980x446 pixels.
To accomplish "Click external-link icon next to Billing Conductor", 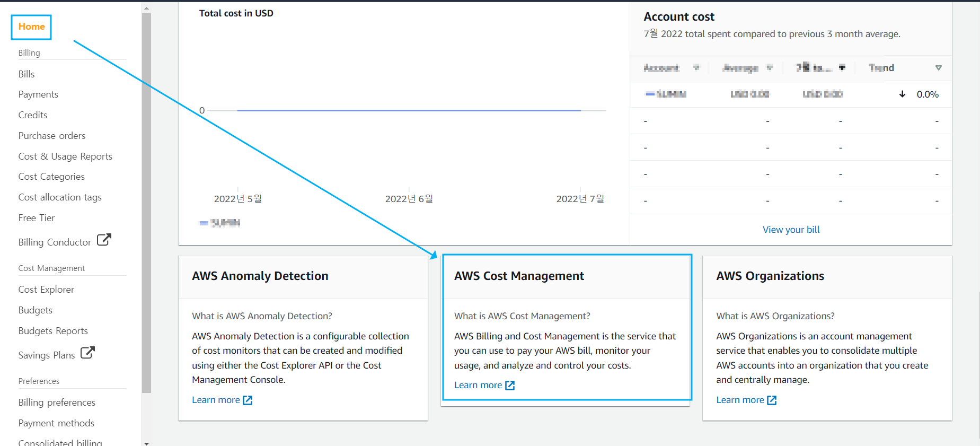I will pos(104,240).
